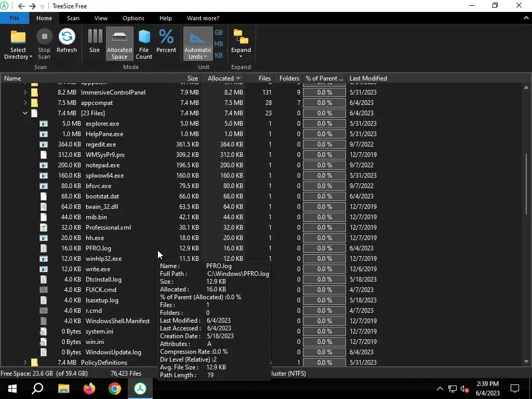Sort by the Allocated column header
The image size is (532, 399).
223,78
